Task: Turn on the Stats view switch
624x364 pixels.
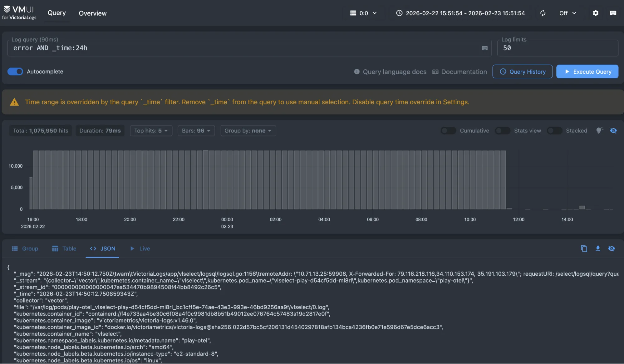Action: point(503,130)
